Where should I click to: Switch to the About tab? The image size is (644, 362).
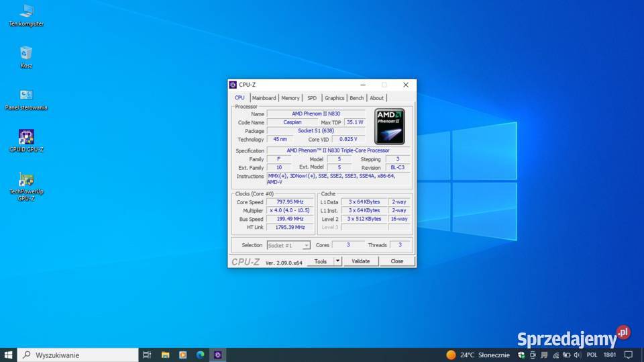376,98
